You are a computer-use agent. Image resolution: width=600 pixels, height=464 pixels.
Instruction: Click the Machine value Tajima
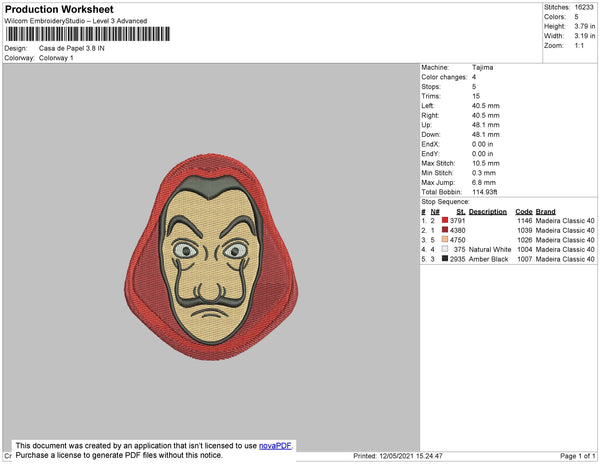481,67
